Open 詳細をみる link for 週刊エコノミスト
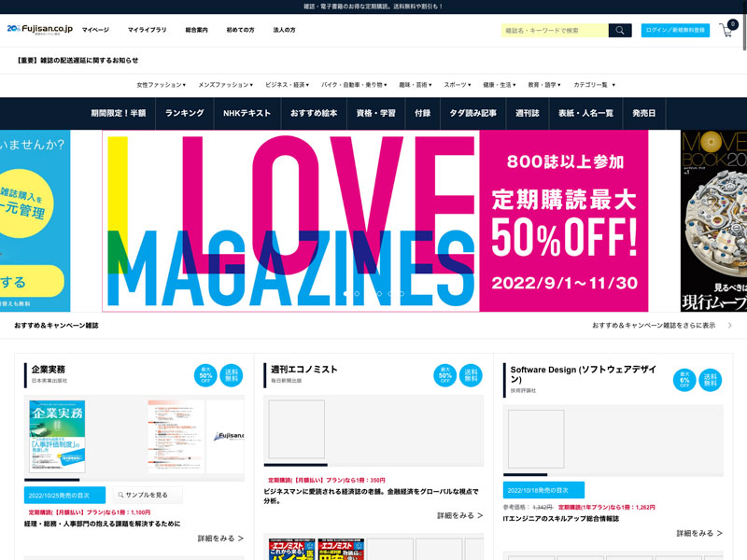Screen dimensions: 747x560 459,515
